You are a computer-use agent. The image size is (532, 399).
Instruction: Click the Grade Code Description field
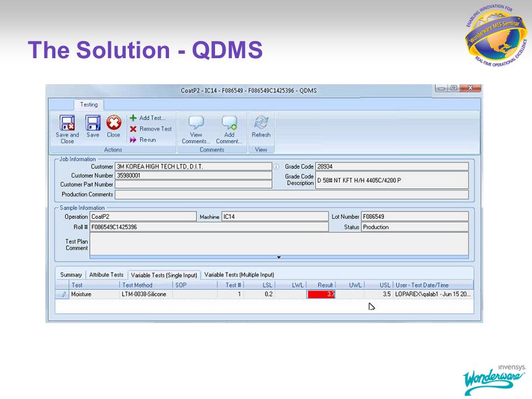click(x=392, y=180)
